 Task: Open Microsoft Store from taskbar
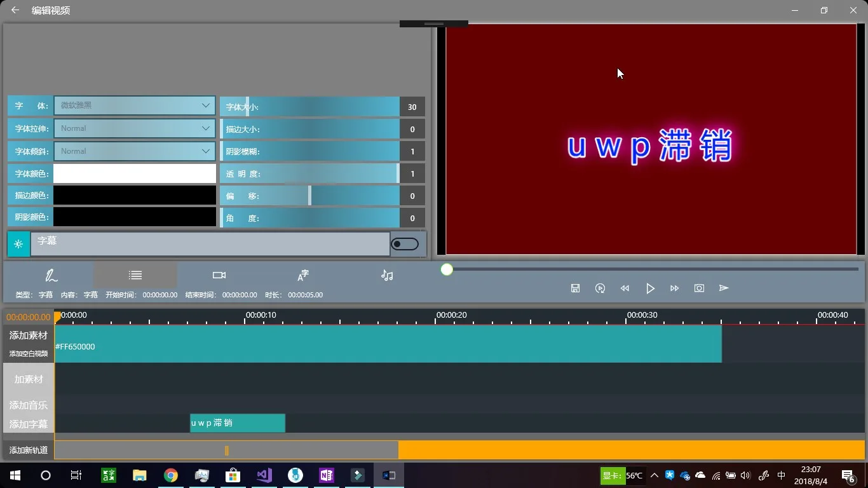[233, 475]
